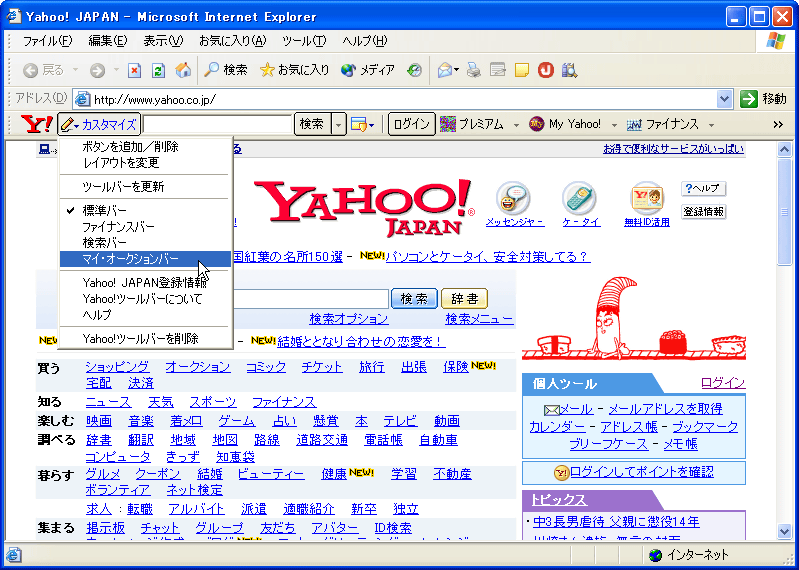
Task: Open ファイナンス toolbar button
Action: (x=662, y=124)
